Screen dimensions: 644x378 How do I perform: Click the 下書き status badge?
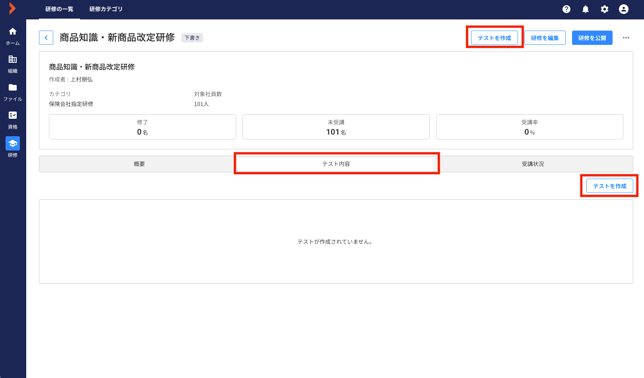(192, 38)
